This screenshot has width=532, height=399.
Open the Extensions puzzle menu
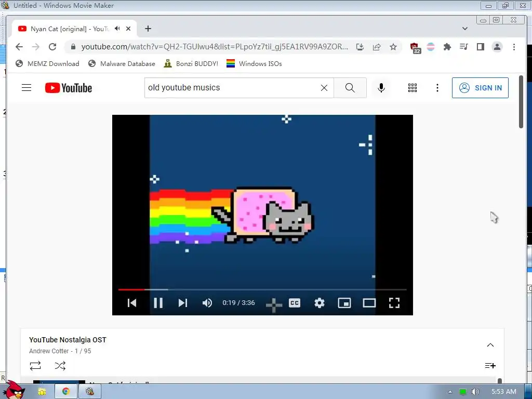coord(447,47)
